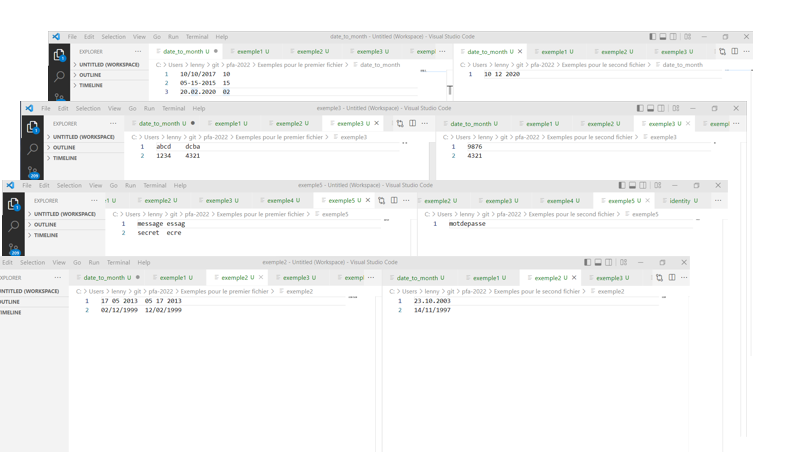Open the Run menu in exemple2 window
Image resolution: width=801 pixels, height=452 pixels.
click(93, 262)
